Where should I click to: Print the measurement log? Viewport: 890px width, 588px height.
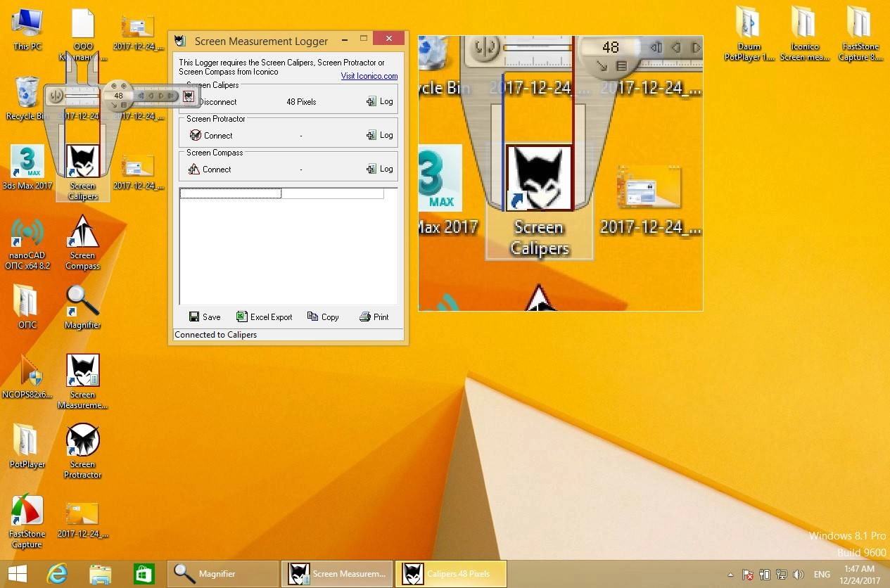(x=374, y=317)
